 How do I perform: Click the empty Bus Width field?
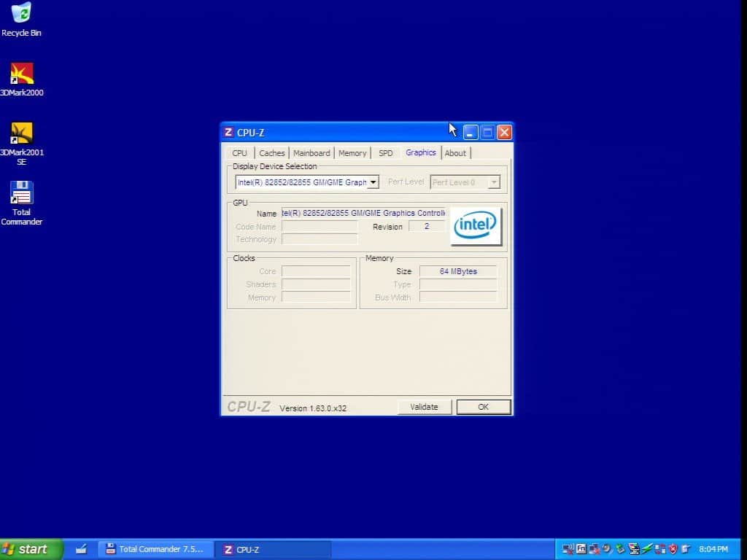coord(458,297)
